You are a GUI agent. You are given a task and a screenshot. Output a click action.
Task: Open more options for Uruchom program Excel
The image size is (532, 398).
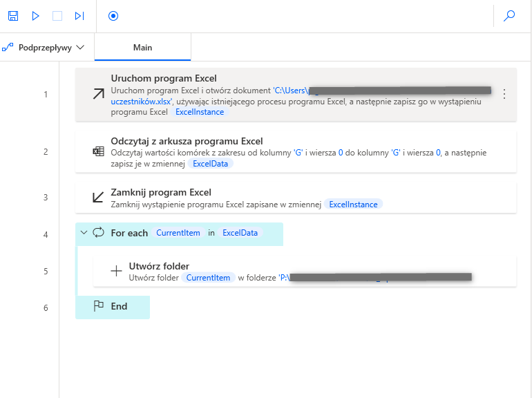coord(504,94)
